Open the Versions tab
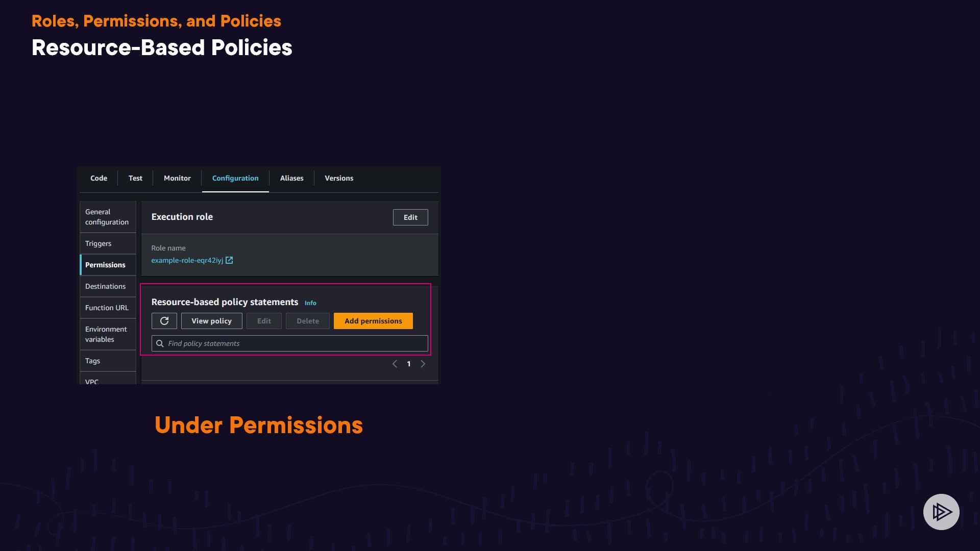The width and height of the screenshot is (980, 551). [339, 178]
